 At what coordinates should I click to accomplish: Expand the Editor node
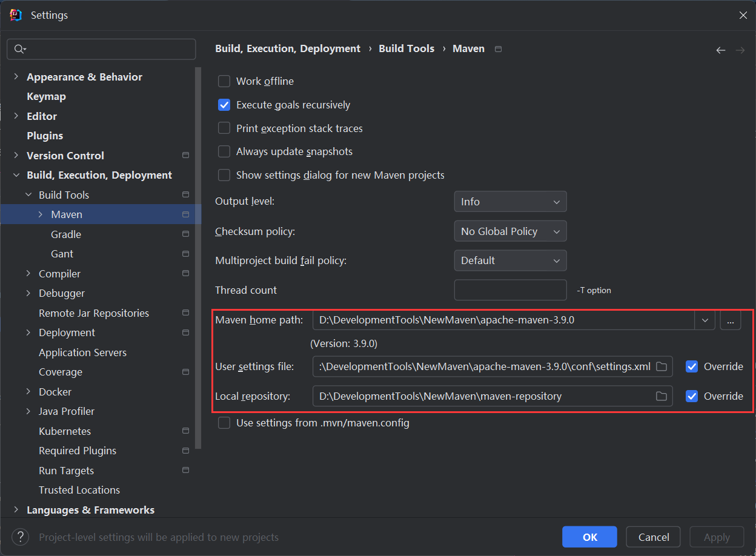pyautogui.click(x=16, y=116)
